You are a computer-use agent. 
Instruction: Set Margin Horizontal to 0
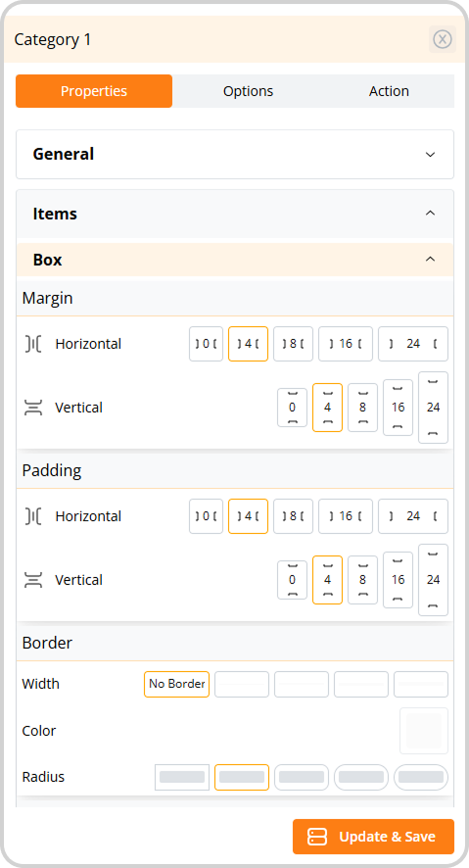[206, 344]
